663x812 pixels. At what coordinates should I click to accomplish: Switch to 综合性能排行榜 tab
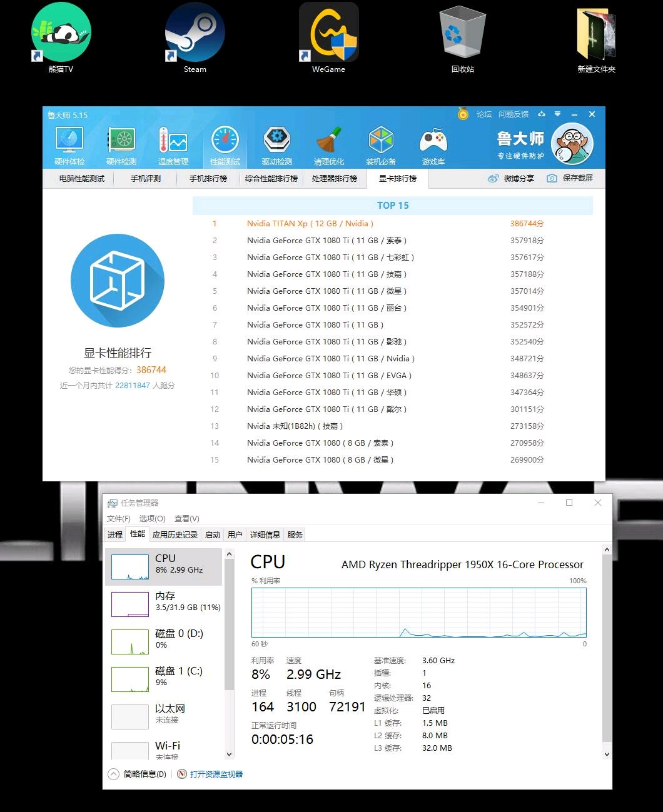271,179
